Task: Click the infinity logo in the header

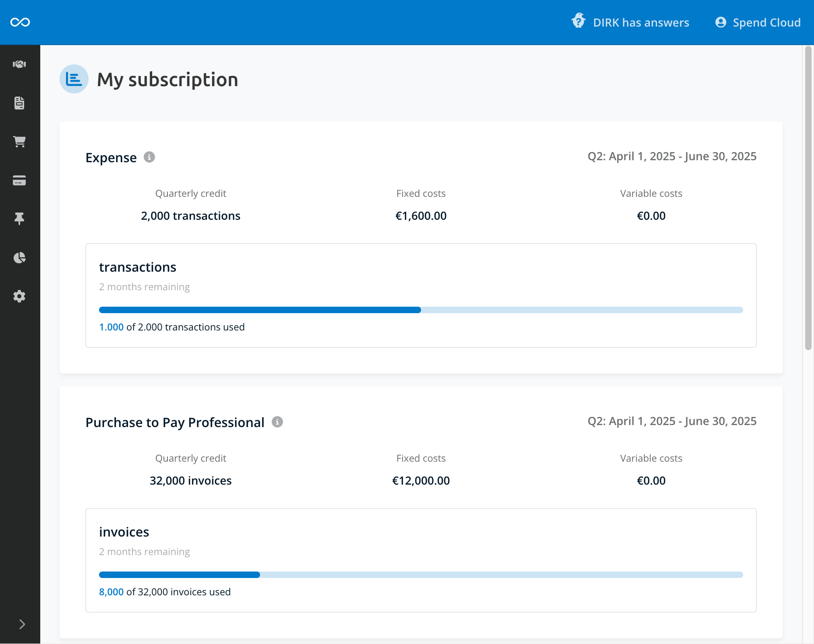Action: coord(20,22)
